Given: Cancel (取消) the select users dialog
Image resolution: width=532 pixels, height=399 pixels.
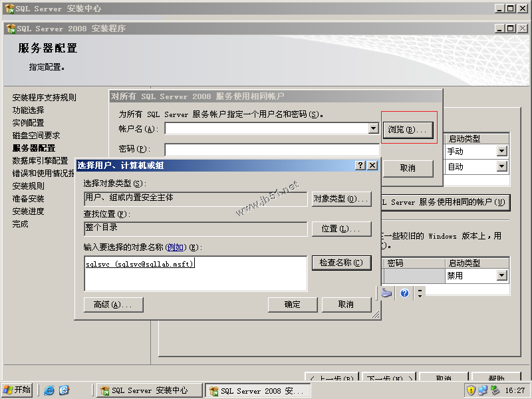Looking at the screenshot, I should point(346,305).
